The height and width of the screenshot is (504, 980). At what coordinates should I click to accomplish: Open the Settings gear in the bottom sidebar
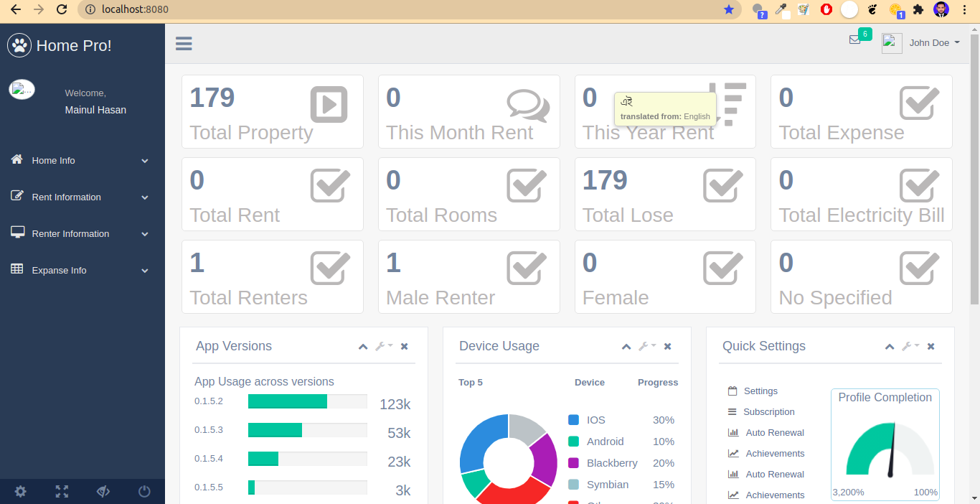[20, 491]
